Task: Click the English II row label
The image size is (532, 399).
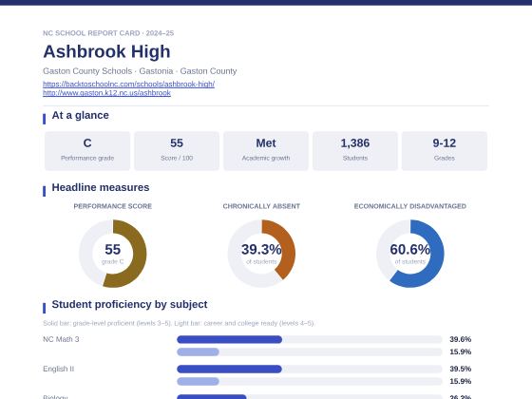Action: [x=58, y=369]
